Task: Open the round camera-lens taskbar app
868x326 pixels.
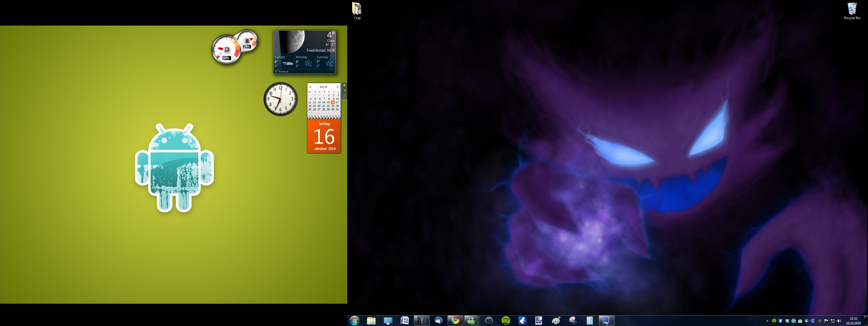Action: point(489,321)
